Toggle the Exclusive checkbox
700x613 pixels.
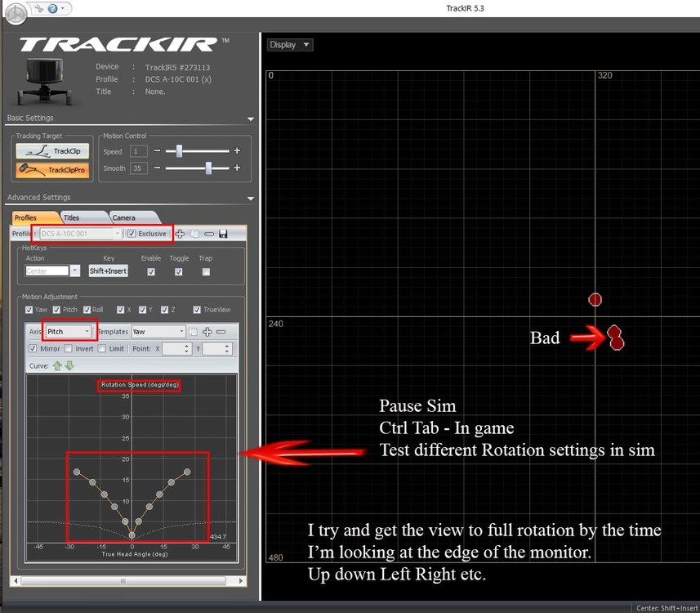pos(132,234)
